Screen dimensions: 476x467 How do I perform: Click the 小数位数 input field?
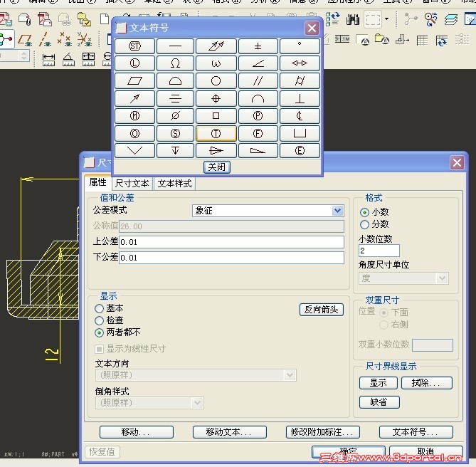coord(379,251)
